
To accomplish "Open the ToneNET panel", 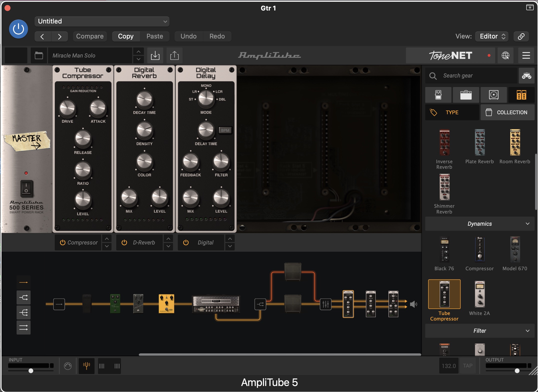I will pos(450,55).
